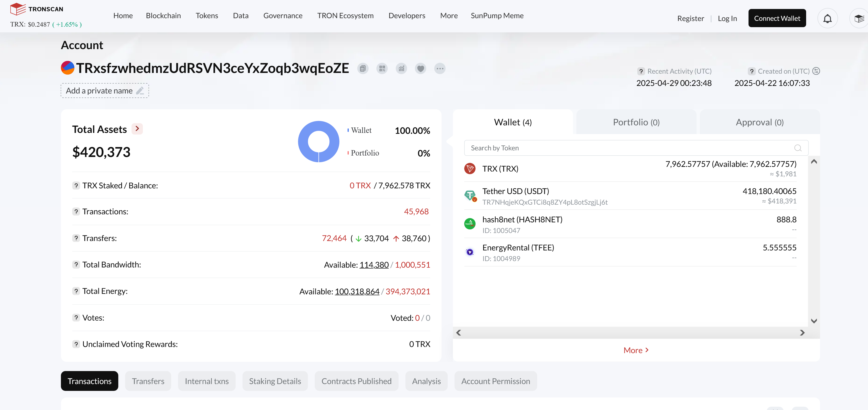868x410 pixels.
Task: Switch to the Wallet (4) tab
Action: point(513,122)
